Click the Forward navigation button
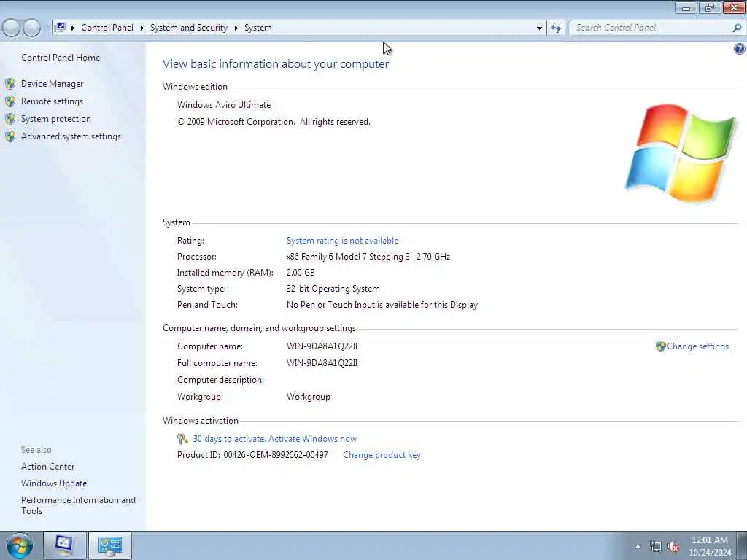The width and height of the screenshot is (747, 560). (31, 28)
